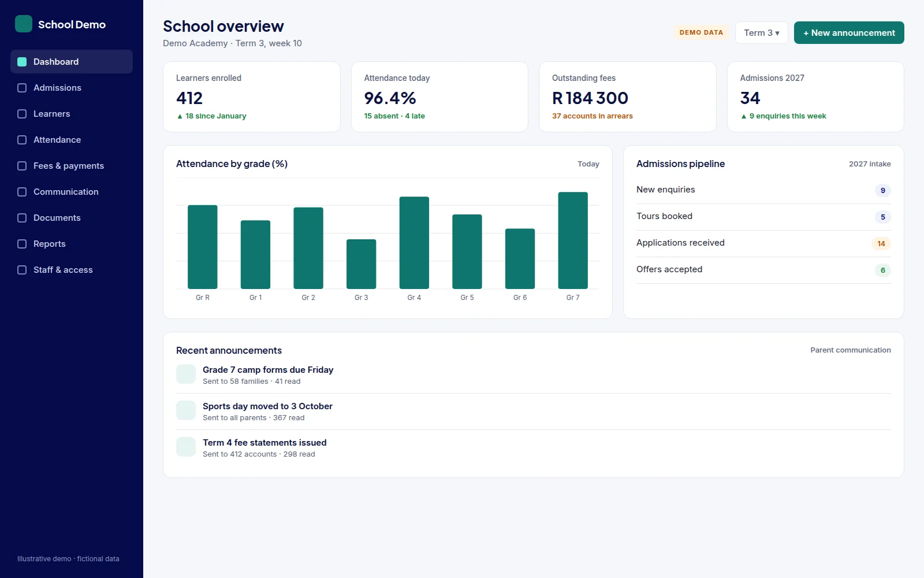Click the Gr 4 attendance bar
The image size is (924, 578).
(414, 243)
